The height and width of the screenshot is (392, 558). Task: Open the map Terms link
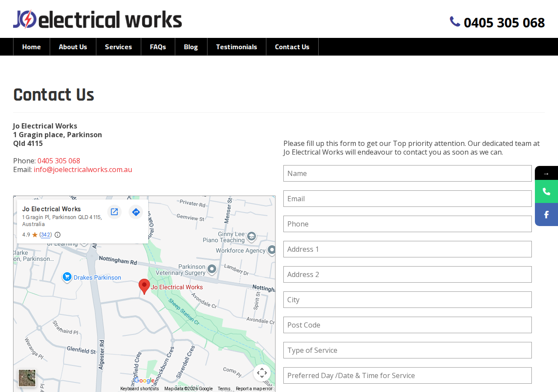pyautogui.click(x=224, y=389)
